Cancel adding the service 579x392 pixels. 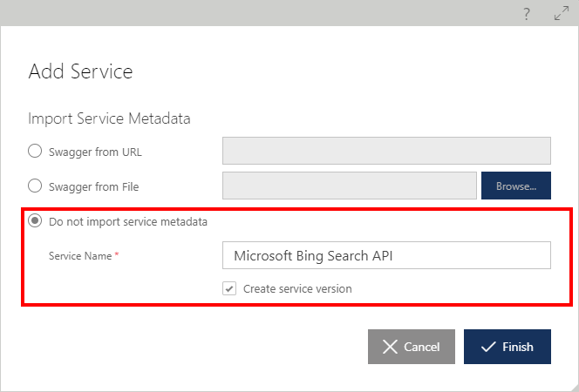click(412, 347)
